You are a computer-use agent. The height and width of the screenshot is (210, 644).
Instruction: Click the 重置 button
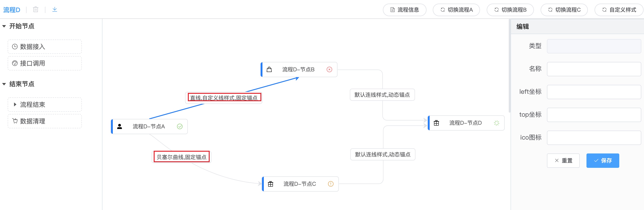click(563, 160)
